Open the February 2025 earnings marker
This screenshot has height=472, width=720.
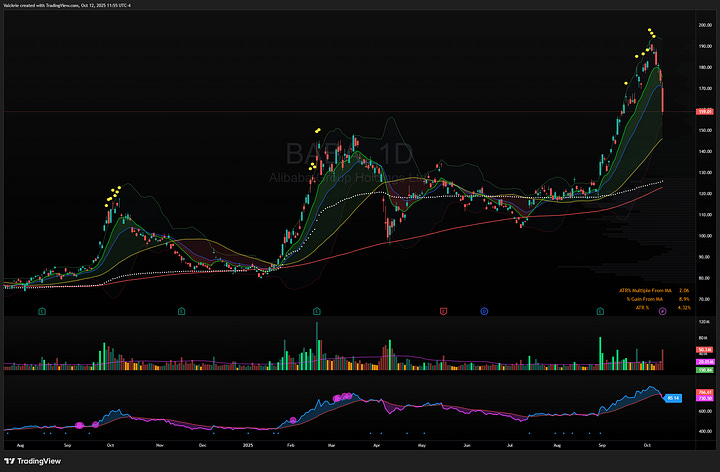tap(316, 311)
